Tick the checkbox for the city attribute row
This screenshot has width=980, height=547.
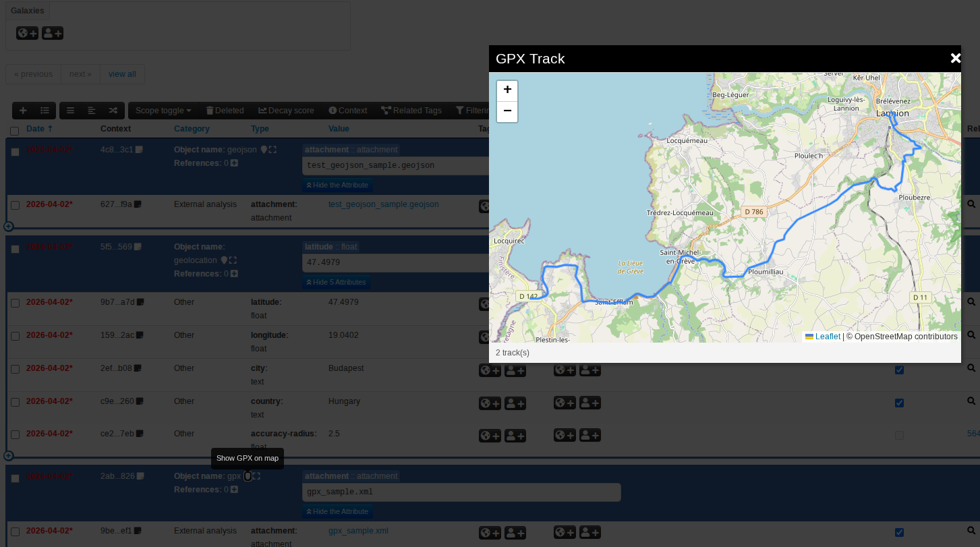(x=15, y=369)
